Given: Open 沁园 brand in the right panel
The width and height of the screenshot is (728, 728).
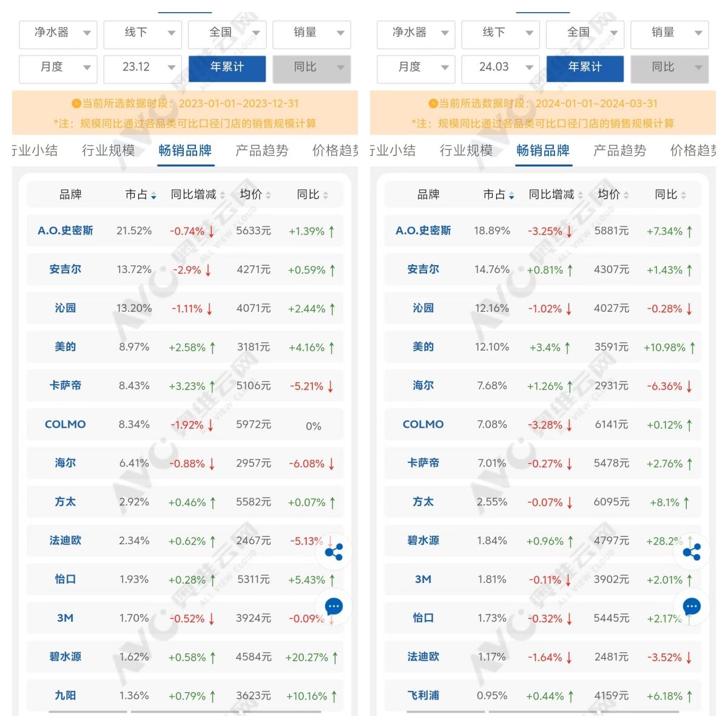Looking at the screenshot, I should point(423,308).
